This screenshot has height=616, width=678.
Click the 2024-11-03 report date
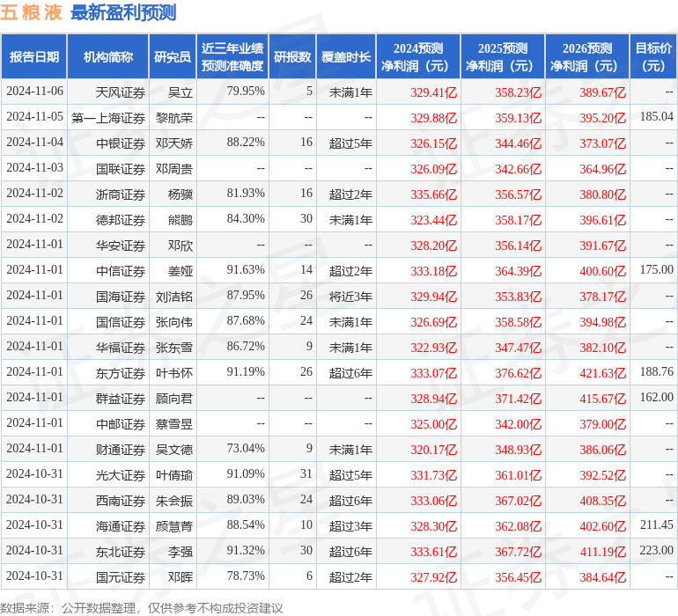coord(34,167)
